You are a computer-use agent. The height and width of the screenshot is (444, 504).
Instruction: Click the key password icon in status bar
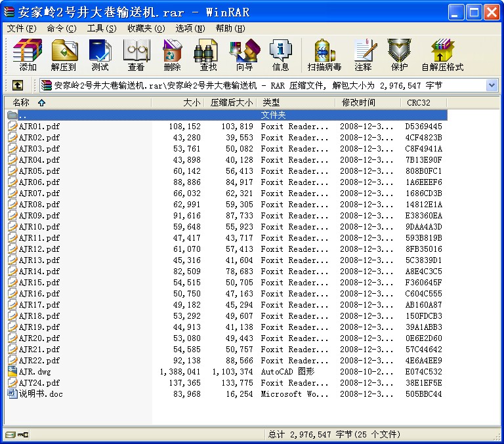click(x=23, y=435)
